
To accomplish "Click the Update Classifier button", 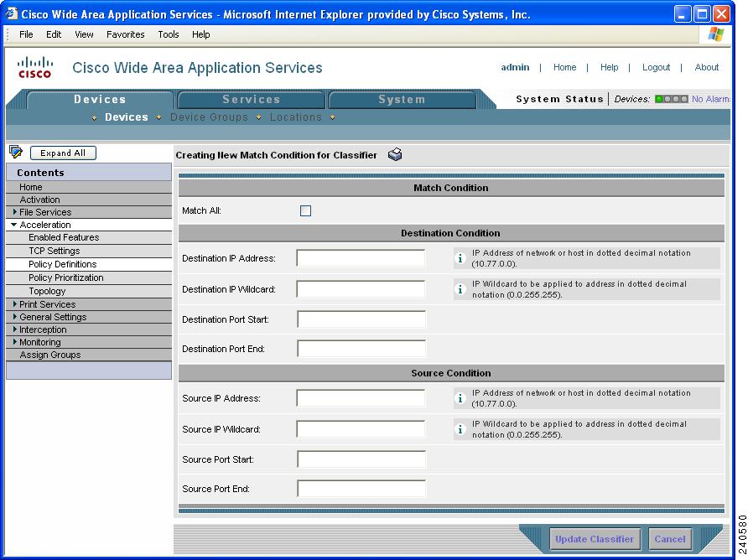I will [595, 539].
